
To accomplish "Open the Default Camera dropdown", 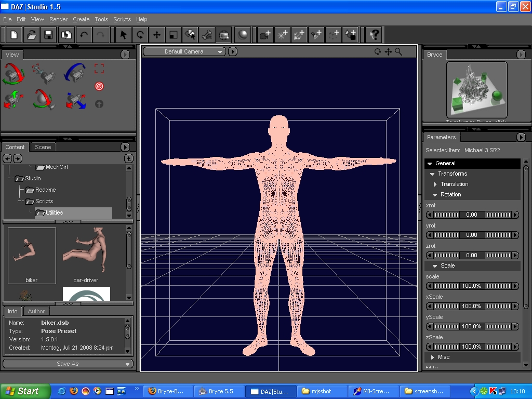I will pyautogui.click(x=184, y=51).
